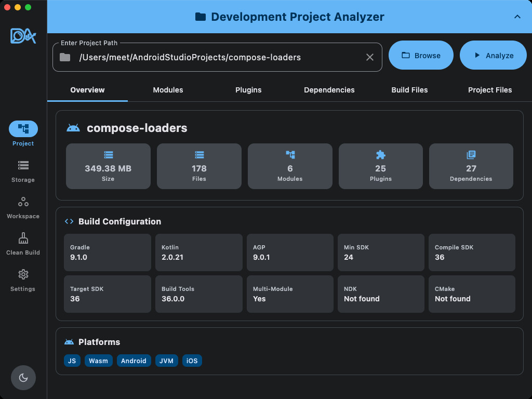Open the Project section in sidebar
The width and height of the screenshot is (532, 399).
coord(23,134)
